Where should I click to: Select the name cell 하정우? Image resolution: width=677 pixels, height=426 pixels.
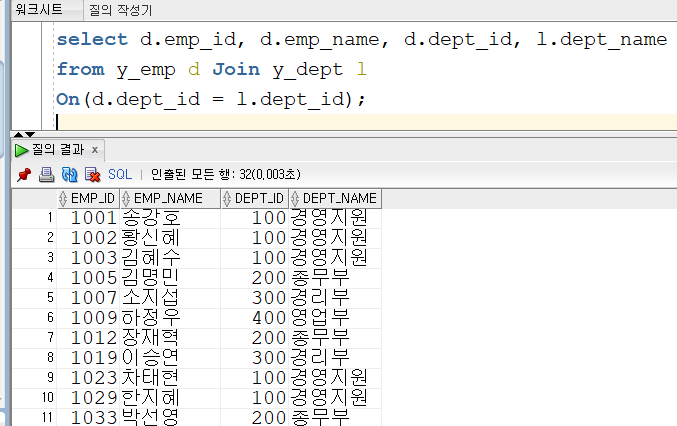pyautogui.click(x=170, y=318)
